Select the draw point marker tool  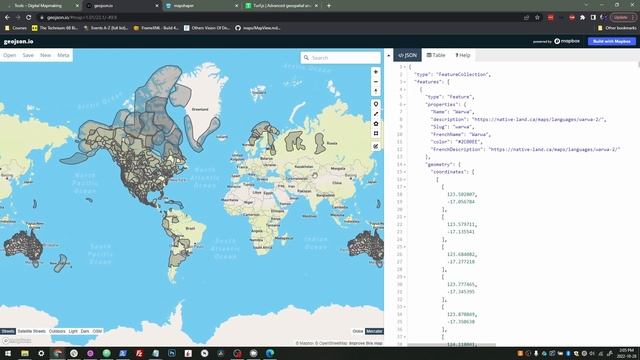coord(376,104)
